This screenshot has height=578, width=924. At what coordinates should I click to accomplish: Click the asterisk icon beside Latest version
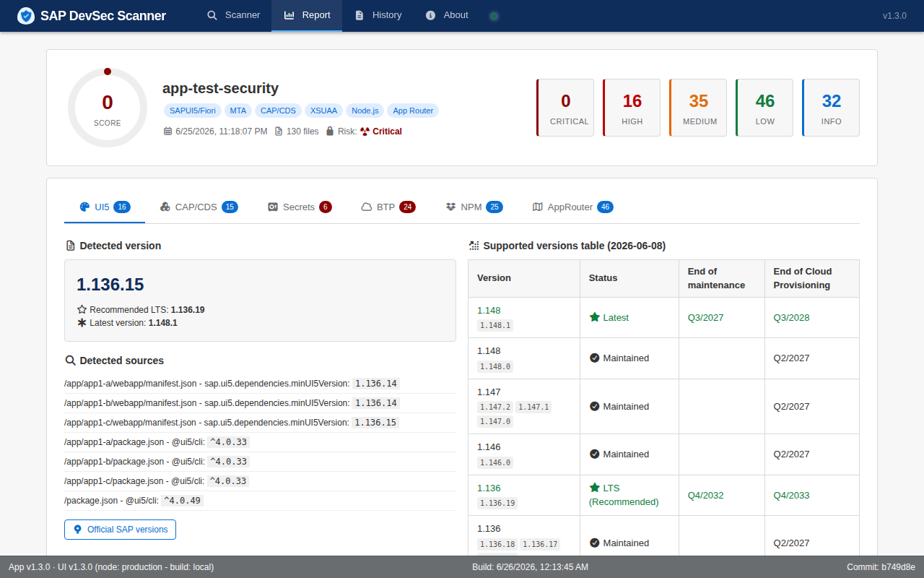[x=82, y=323]
